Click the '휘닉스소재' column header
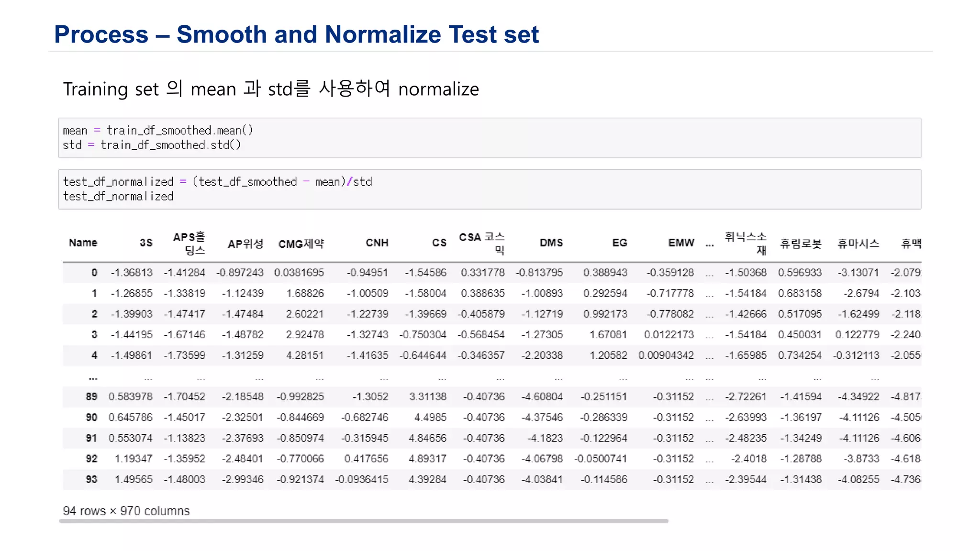Viewport: 980px width, 551px height. click(x=746, y=243)
